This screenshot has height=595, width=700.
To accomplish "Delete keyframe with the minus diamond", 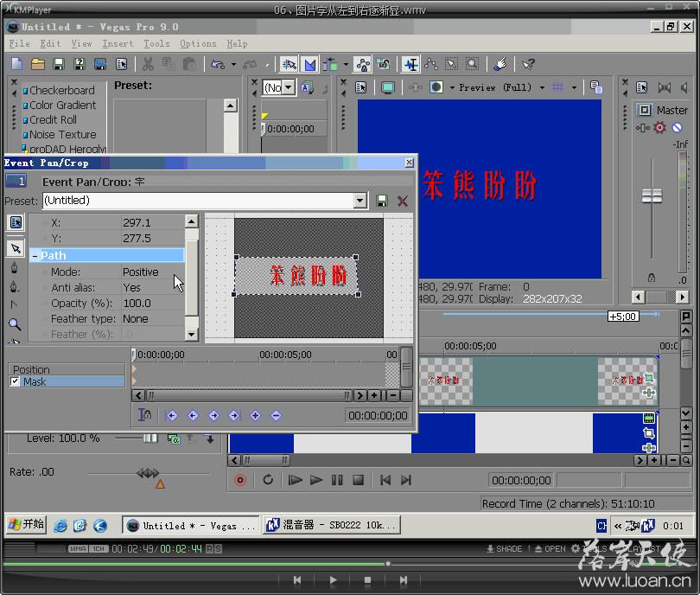I will [276, 416].
